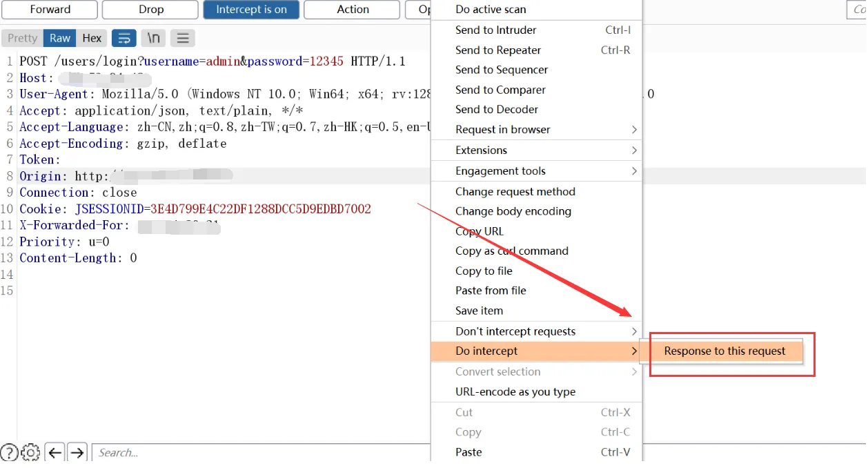868x468 pixels.
Task: Click the Drop button
Action: [151, 10]
